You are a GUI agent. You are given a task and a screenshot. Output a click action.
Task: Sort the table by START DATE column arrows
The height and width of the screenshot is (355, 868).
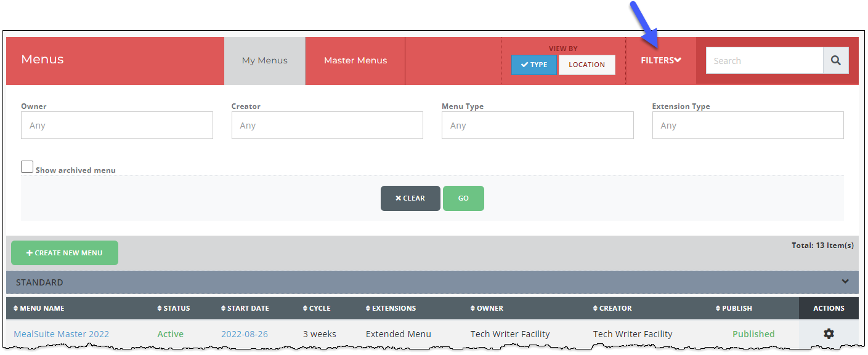222,308
